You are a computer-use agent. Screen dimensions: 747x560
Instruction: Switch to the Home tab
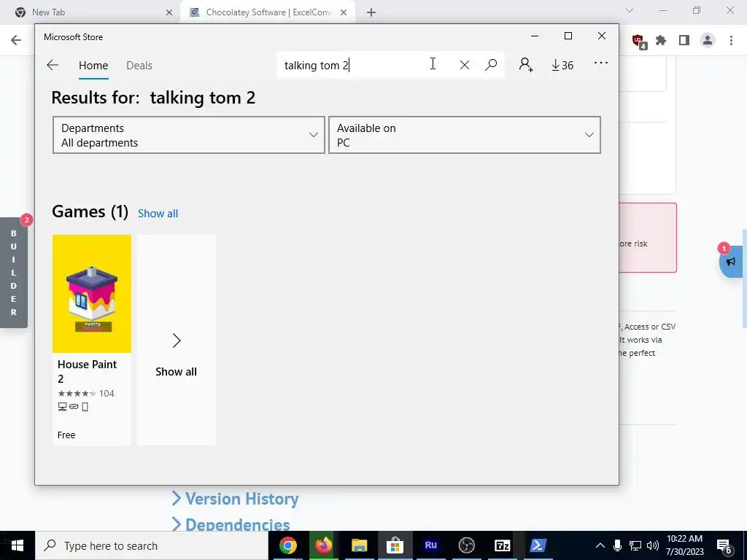pyautogui.click(x=93, y=65)
